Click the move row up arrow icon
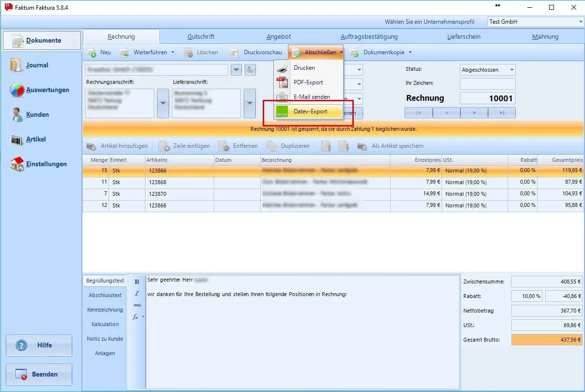 [326, 146]
